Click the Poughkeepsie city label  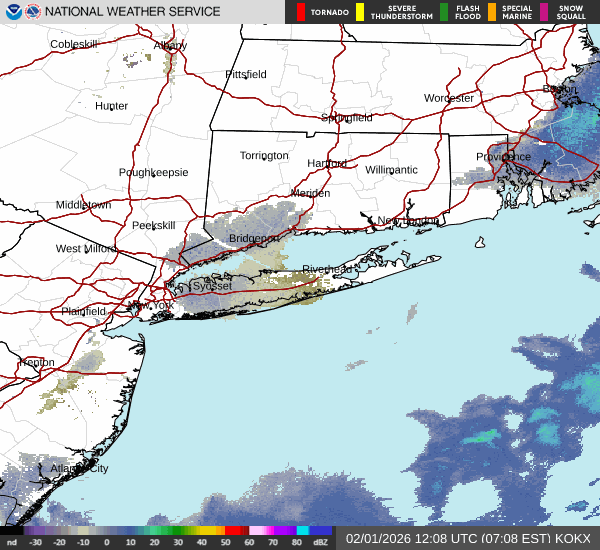[153, 172]
